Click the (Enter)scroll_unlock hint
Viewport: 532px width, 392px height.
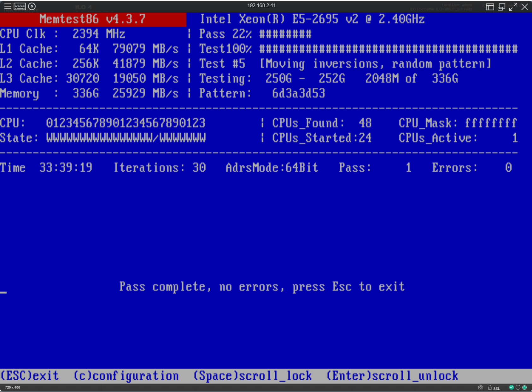pyautogui.click(x=392, y=376)
